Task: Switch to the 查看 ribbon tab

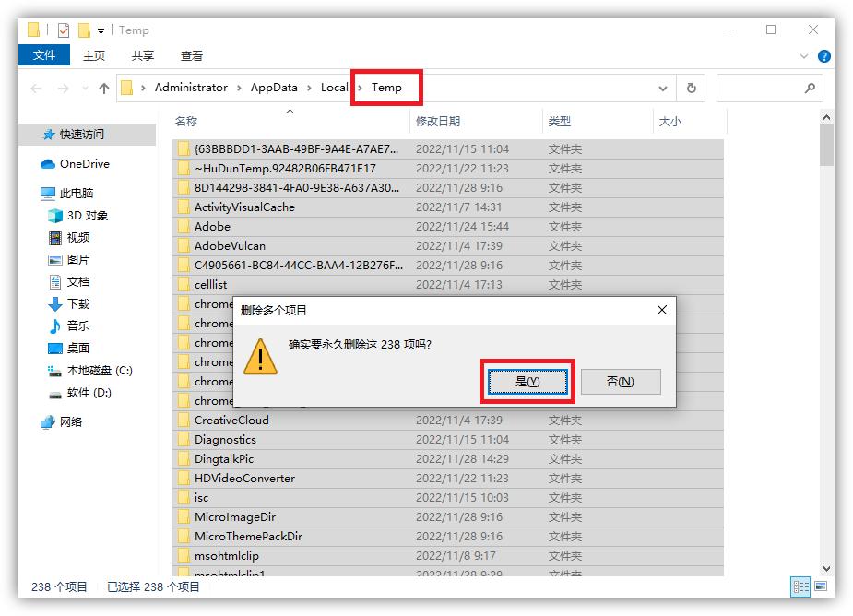Action: (x=191, y=55)
